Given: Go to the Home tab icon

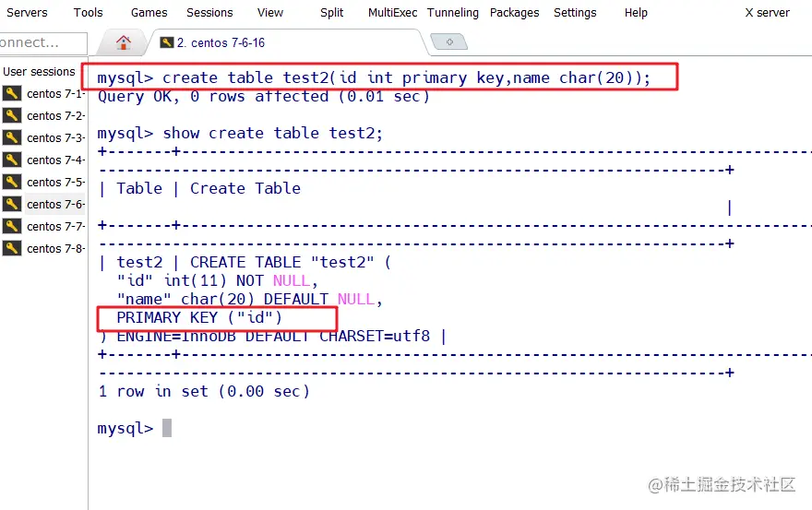Looking at the screenshot, I should coord(124,42).
